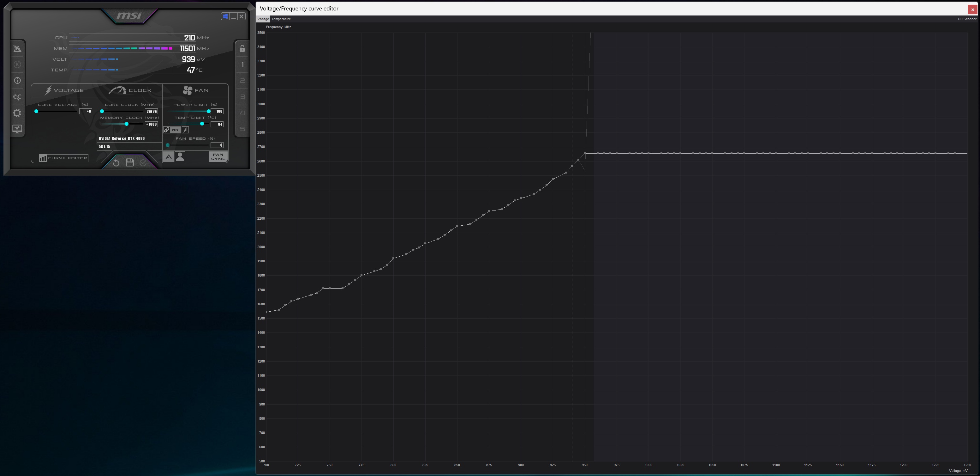Switch to the Temperature tab in curve editor

(x=281, y=19)
